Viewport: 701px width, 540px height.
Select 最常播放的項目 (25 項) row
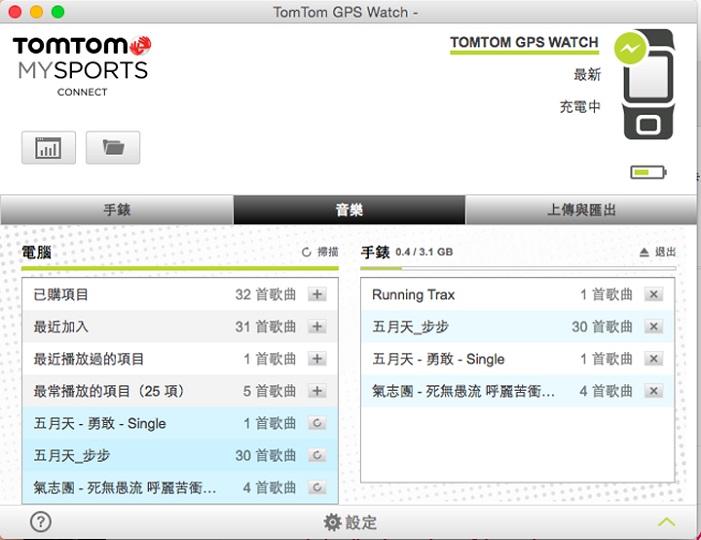coord(180,391)
